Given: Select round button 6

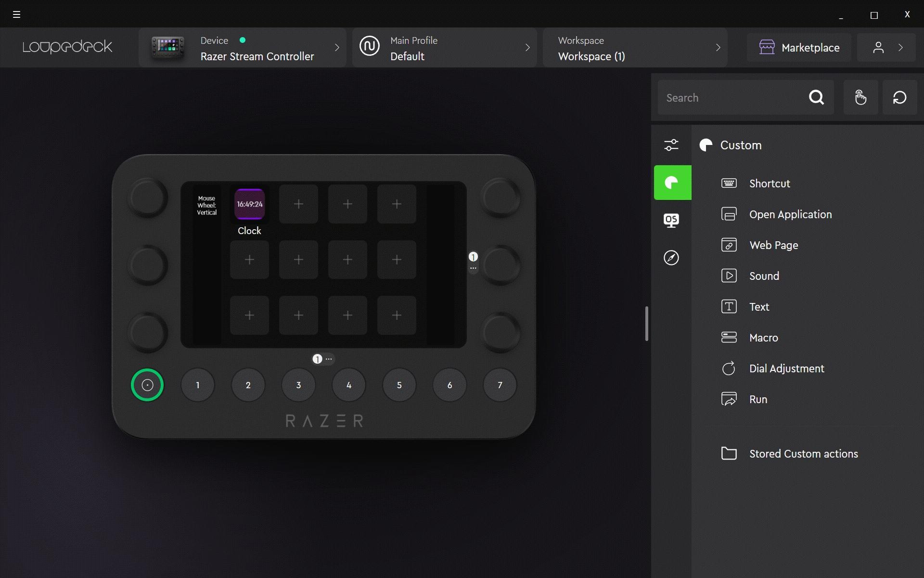Looking at the screenshot, I should click(449, 385).
